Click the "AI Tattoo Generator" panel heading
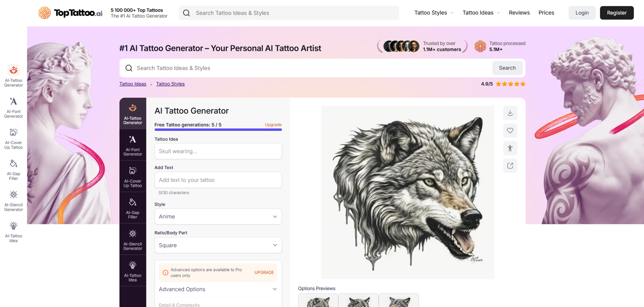This screenshot has width=644, height=307. pyautogui.click(x=192, y=111)
